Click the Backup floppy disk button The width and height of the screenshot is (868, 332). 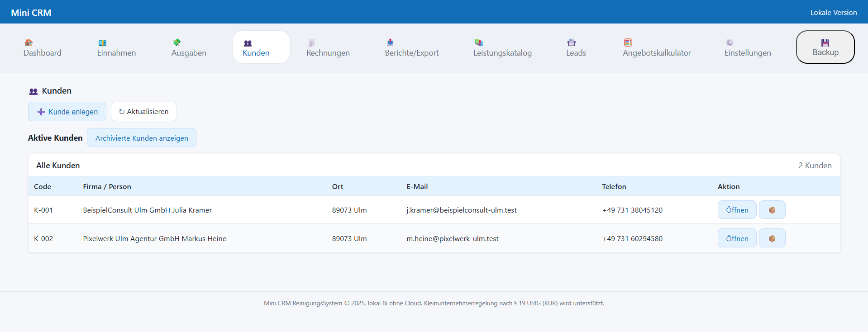pos(825,47)
